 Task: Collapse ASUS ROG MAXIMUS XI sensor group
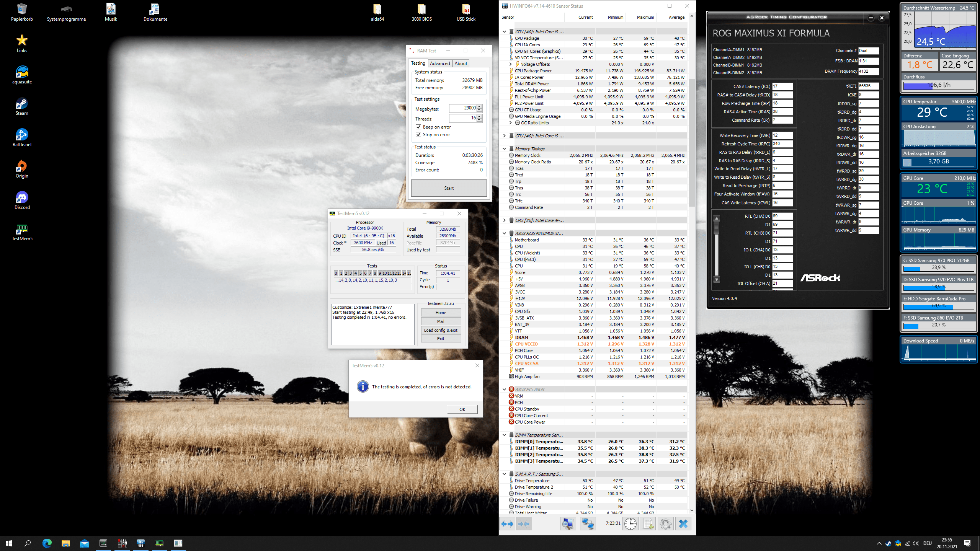[505, 233]
